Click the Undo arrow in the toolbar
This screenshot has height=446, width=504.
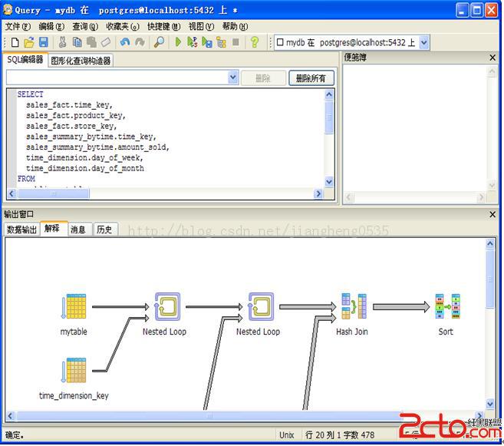point(124,43)
